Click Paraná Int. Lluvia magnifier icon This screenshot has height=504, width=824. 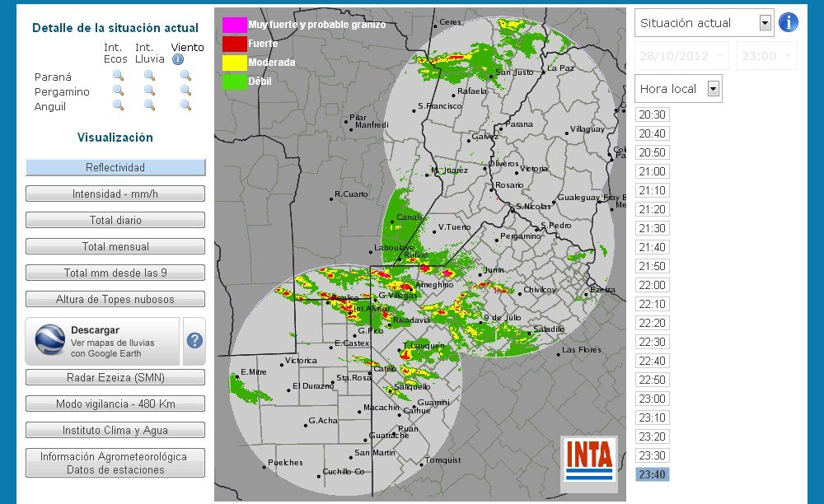coord(149,76)
